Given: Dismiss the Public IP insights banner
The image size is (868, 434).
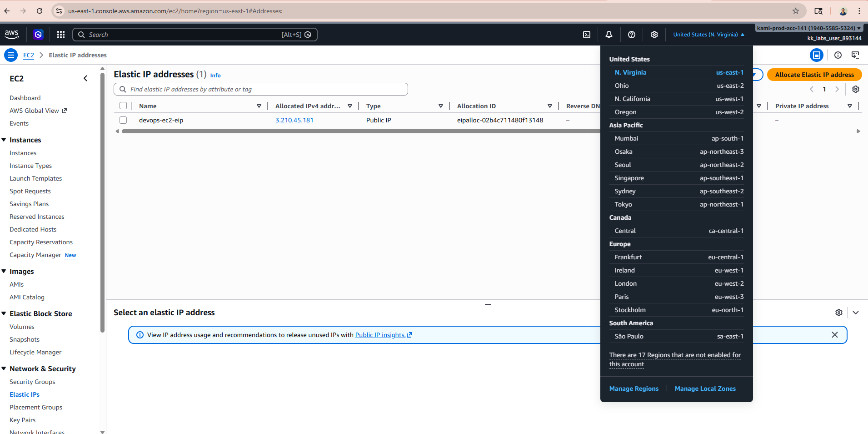Looking at the screenshot, I should click(835, 335).
